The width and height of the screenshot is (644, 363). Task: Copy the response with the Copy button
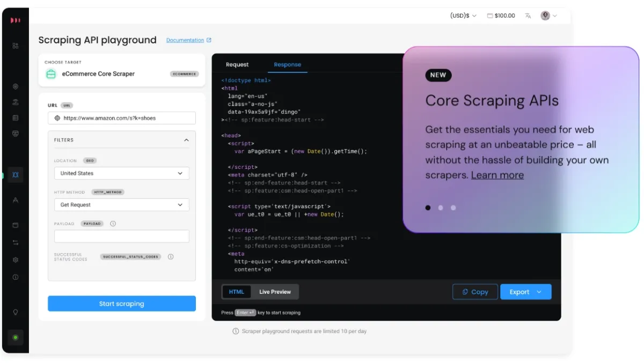475,292
